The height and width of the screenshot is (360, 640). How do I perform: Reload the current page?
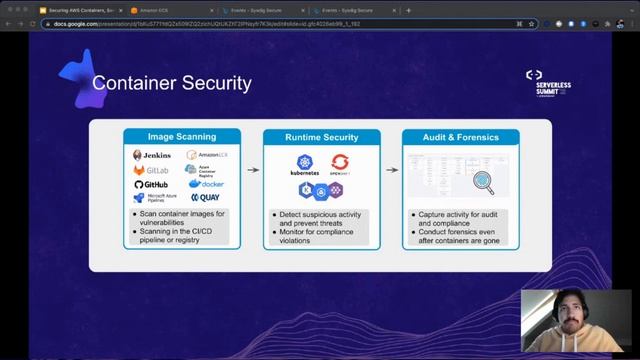(x=33, y=24)
